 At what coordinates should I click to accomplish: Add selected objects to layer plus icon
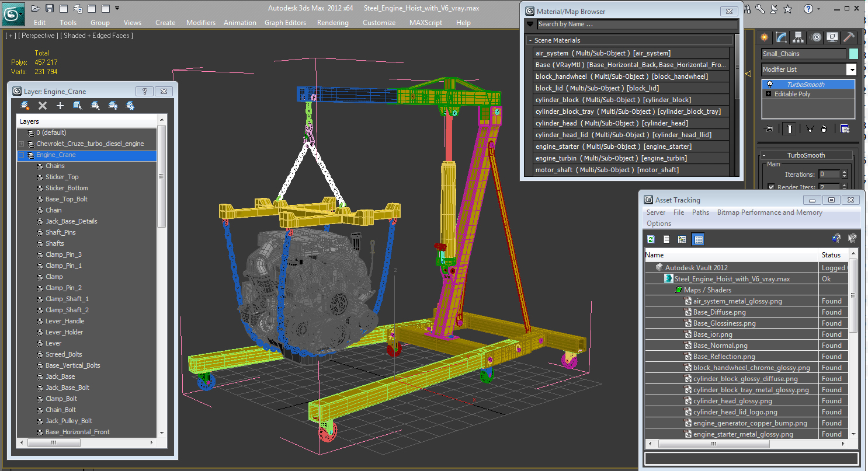pos(60,106)
